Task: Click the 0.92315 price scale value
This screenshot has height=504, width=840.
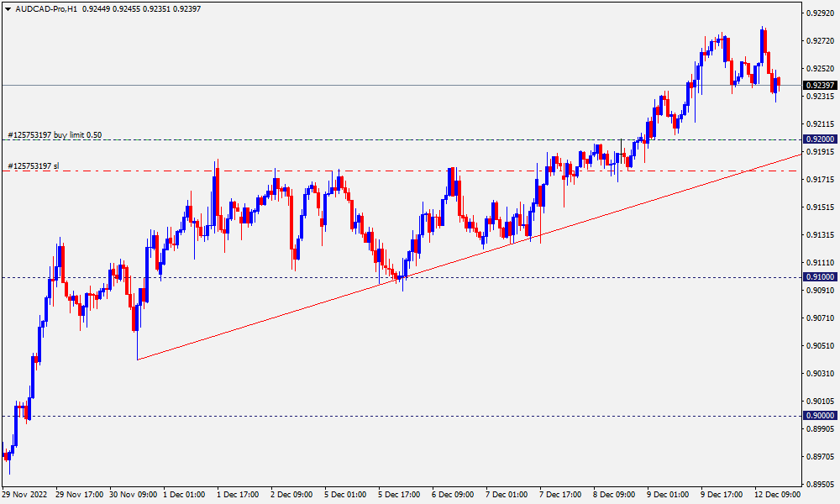Action: (820, 97)
